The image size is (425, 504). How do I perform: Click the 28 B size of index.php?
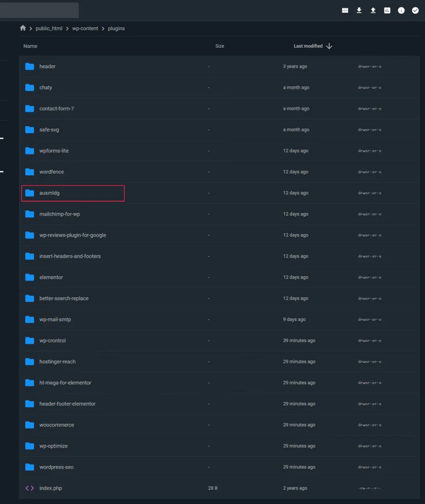pyautogui.click(x=212, y=488)
